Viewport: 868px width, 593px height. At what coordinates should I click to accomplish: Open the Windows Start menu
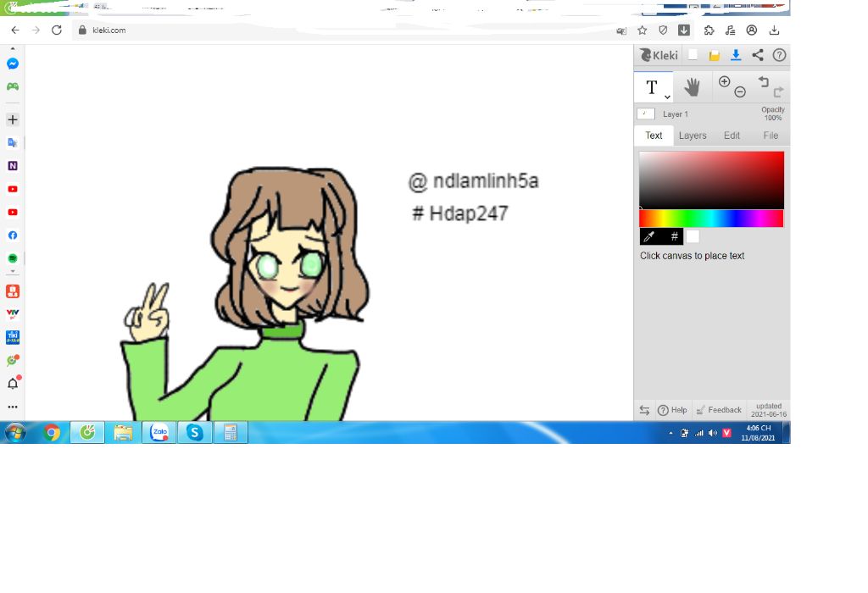pyautogui.click(x=15, y=433)
